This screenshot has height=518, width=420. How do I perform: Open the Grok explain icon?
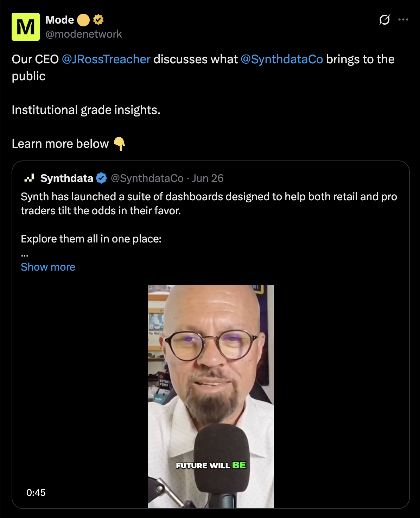384,19
